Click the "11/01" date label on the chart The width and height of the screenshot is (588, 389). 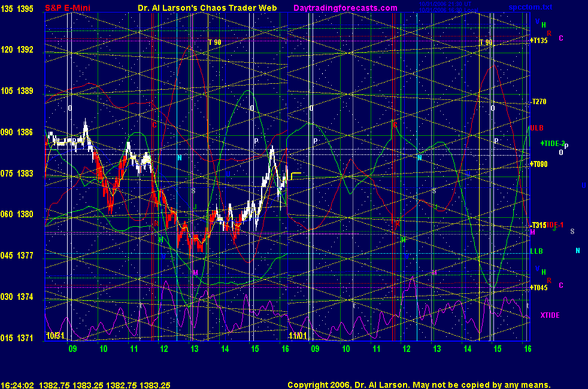click(x=298, y=335)
